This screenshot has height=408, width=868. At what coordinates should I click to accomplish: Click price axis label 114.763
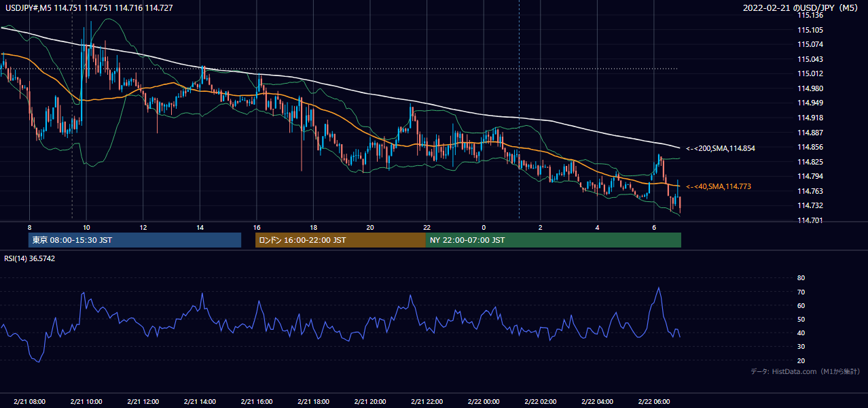tap(810, 191)
